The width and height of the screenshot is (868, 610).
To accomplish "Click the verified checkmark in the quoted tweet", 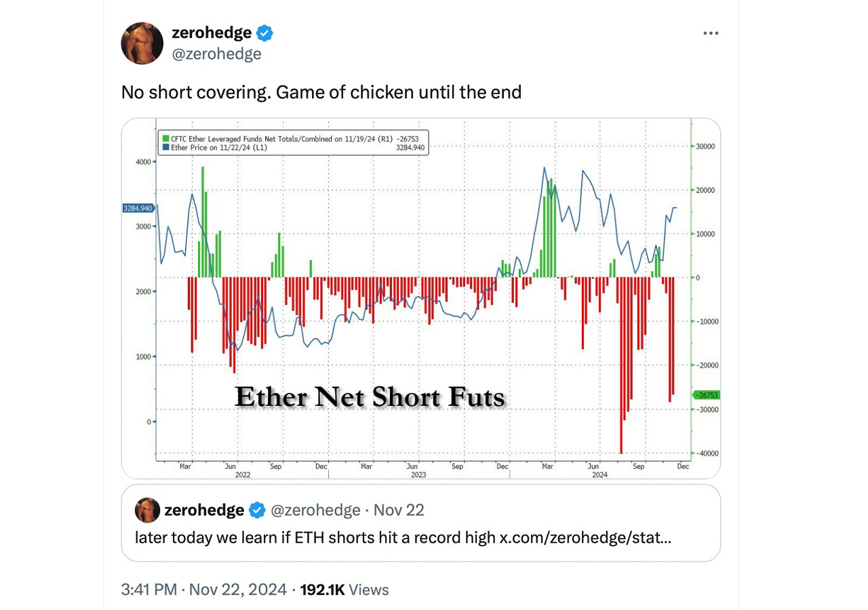I will (256, 510).
